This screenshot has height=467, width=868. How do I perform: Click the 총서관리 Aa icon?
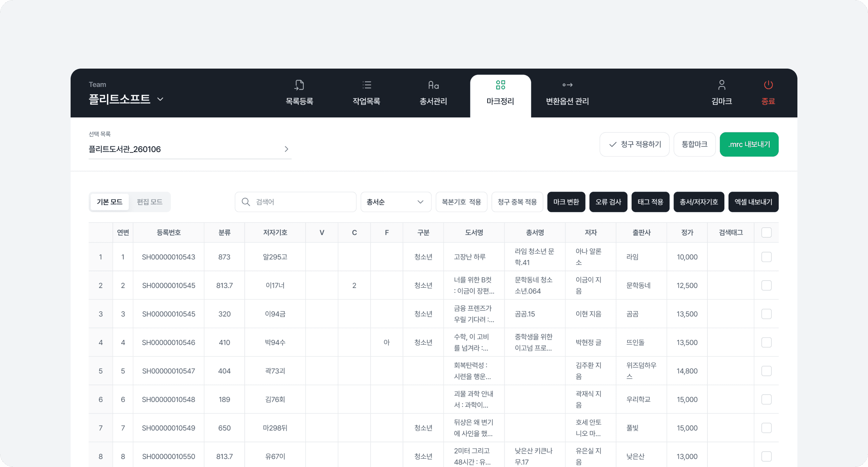tap(433, 85)
